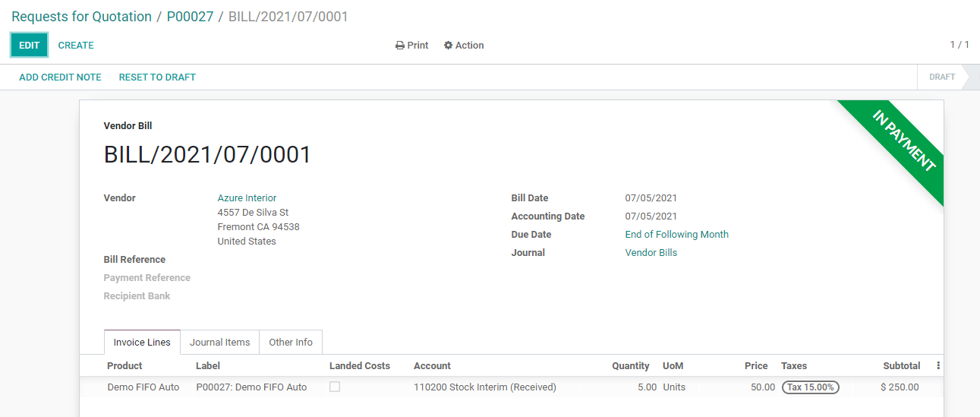Open vendor Azure Interior link
The height and width of the screenshot is (417, 980).
click(x=247, y=198)
